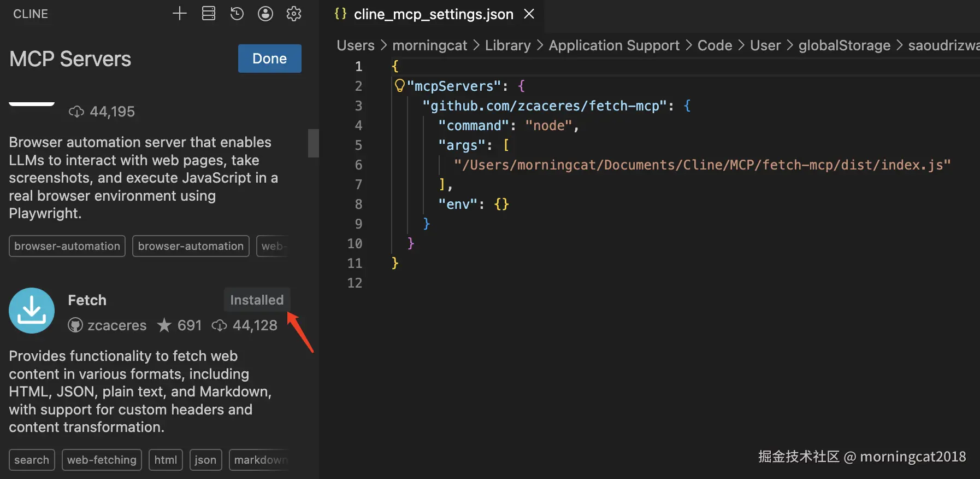Open Cline settings gear icon
The image size is (980, 479).
point(294,14)
